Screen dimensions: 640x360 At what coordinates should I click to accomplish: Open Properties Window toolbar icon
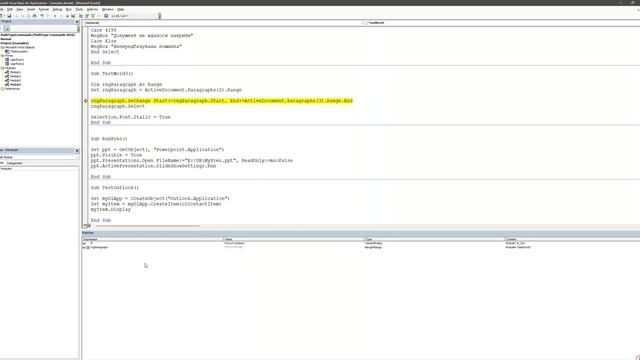point(87,16)
